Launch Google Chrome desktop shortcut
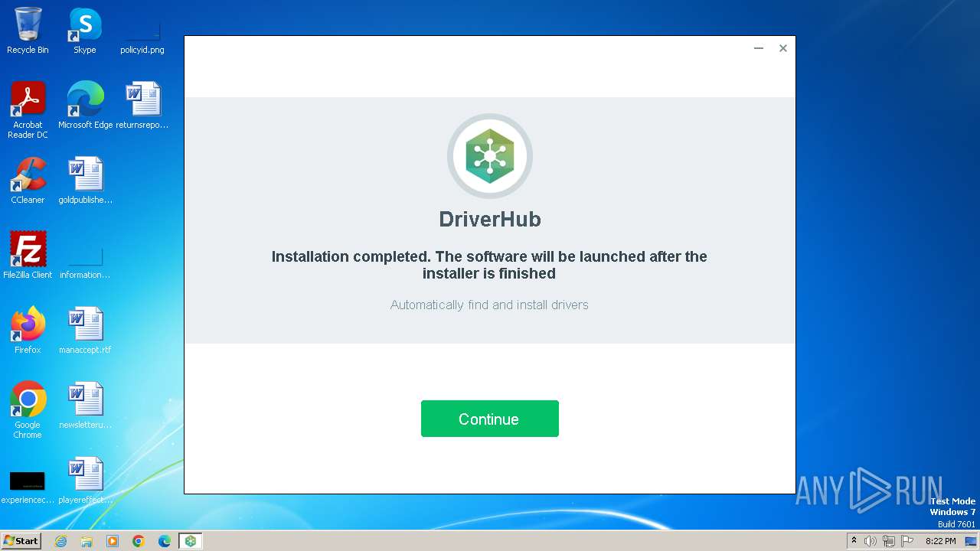This screenshot has height=551, width=980. [x=28, y=409]
